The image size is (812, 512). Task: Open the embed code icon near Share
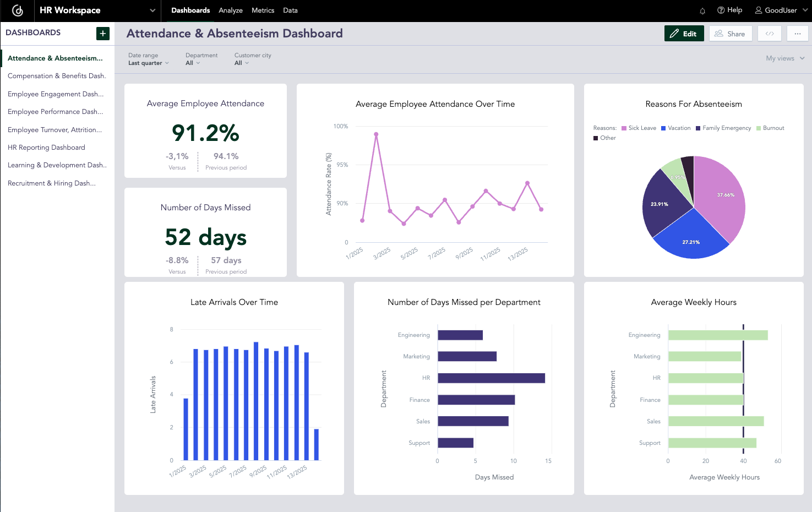(769, 33)
